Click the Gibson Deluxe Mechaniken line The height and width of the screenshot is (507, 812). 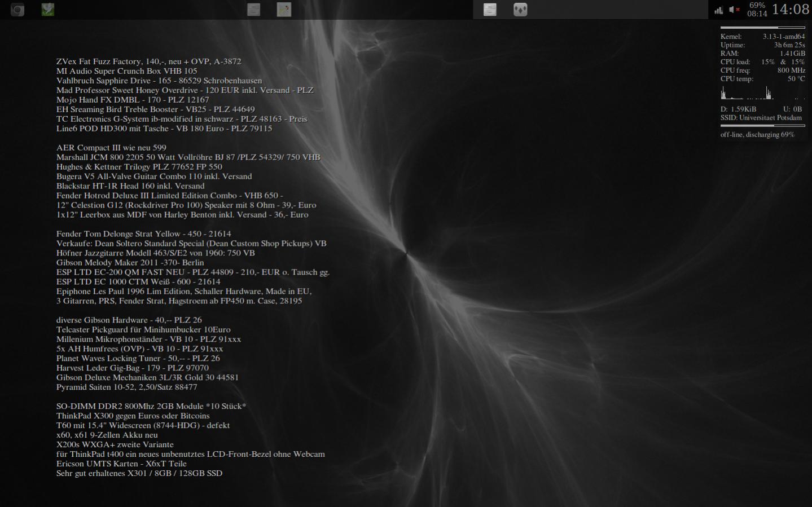pos(147,378)
